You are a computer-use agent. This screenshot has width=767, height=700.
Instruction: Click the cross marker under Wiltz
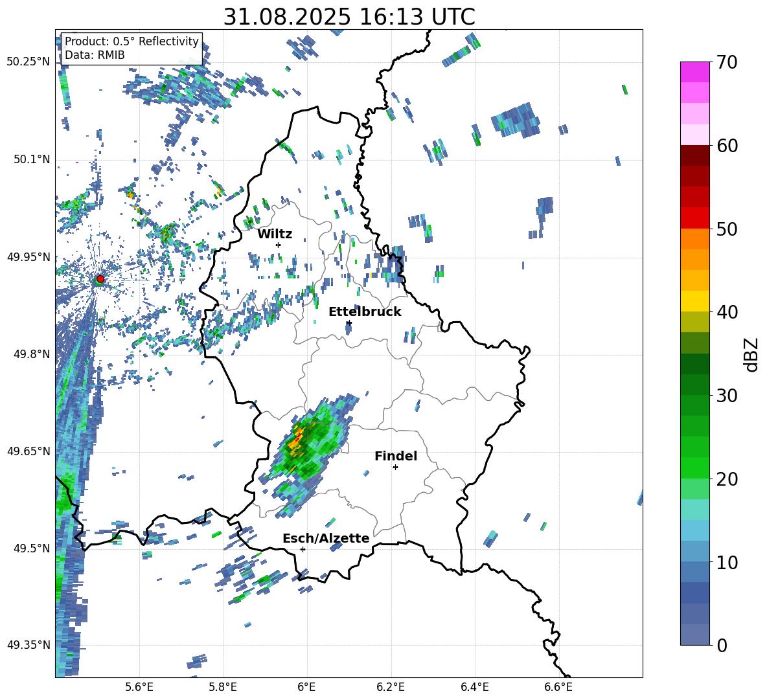tap(278, 245)
